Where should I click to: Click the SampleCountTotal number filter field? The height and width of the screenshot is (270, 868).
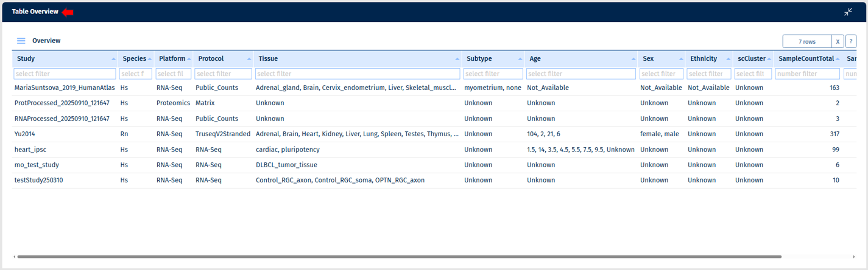(x=807, y=74)
